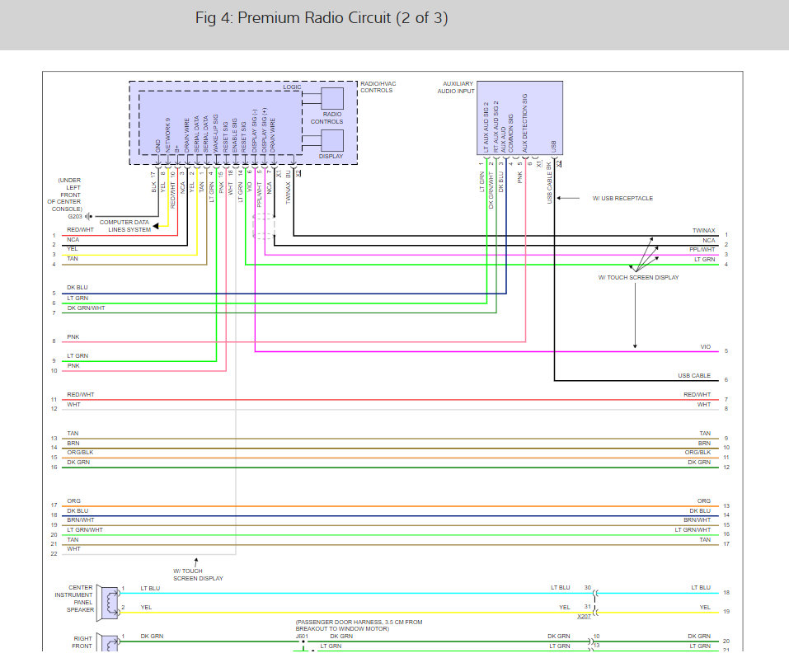Click the USB CABLE label at right pin 6

(694, 375)
